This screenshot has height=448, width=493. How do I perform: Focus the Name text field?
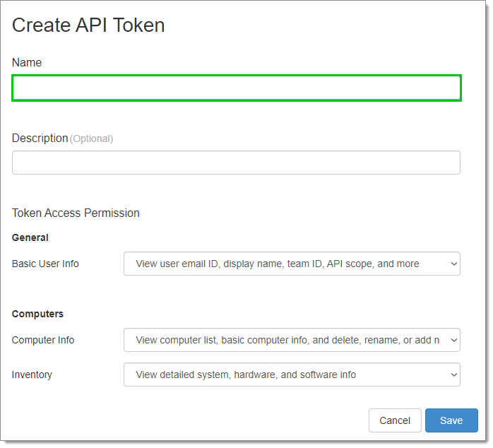237,88
